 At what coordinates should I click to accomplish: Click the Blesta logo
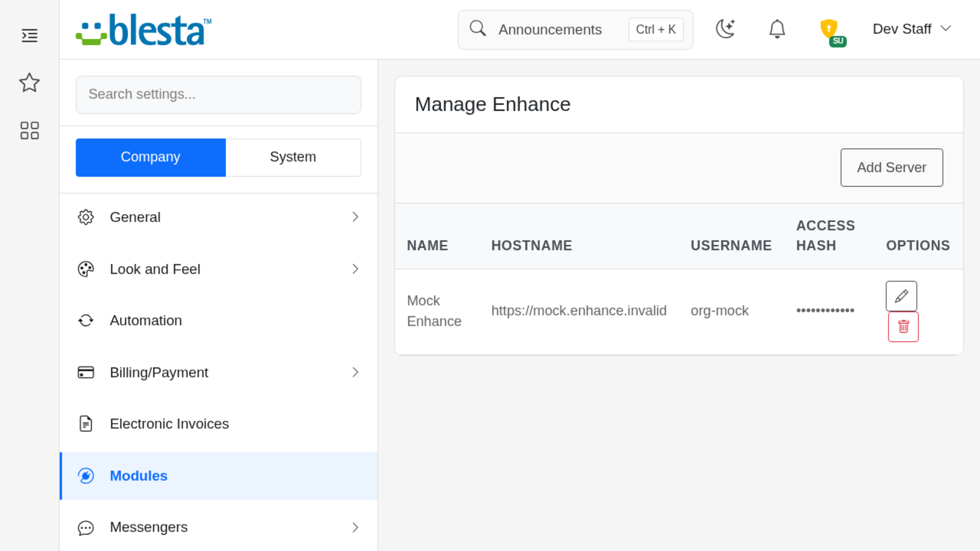(x=144, y=30)
